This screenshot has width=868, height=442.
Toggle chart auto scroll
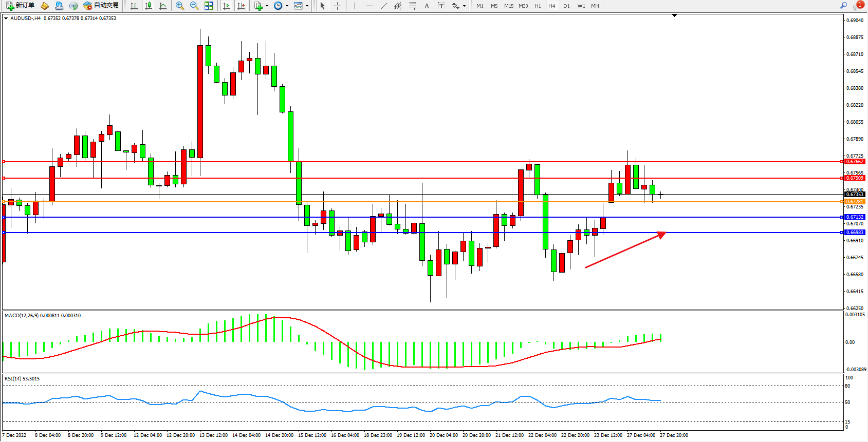click(227, 6)
